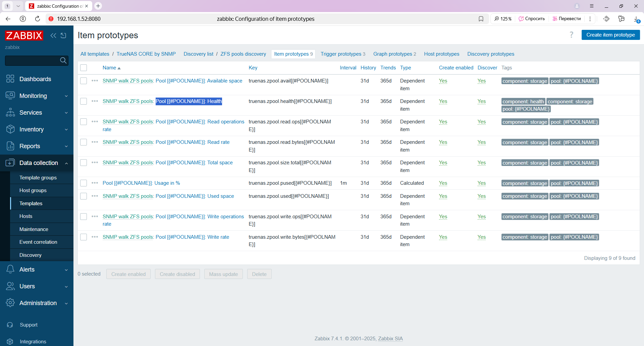Viewport: 644px width, 346px height.
Task: Check the Total space row checkbox
Action: pyautogui.click(x=84, y=163)
